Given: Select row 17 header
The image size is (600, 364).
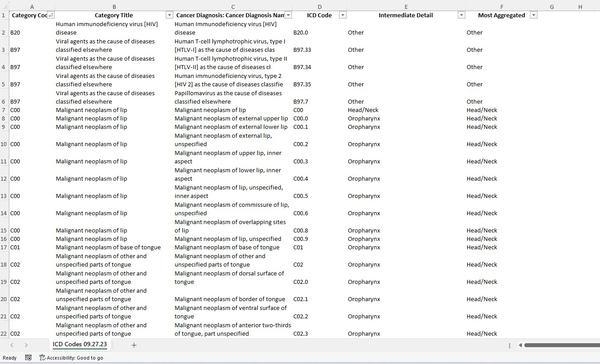Looking at the screenshot, I should pyautogui.click(x=4, y=247).
